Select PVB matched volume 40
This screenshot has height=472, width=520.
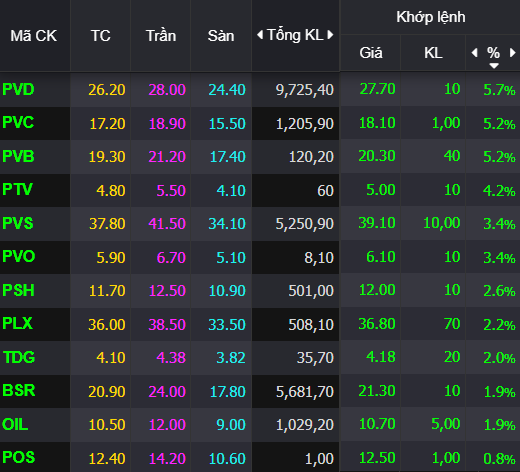pyautogui.click(x=452, y=156)
